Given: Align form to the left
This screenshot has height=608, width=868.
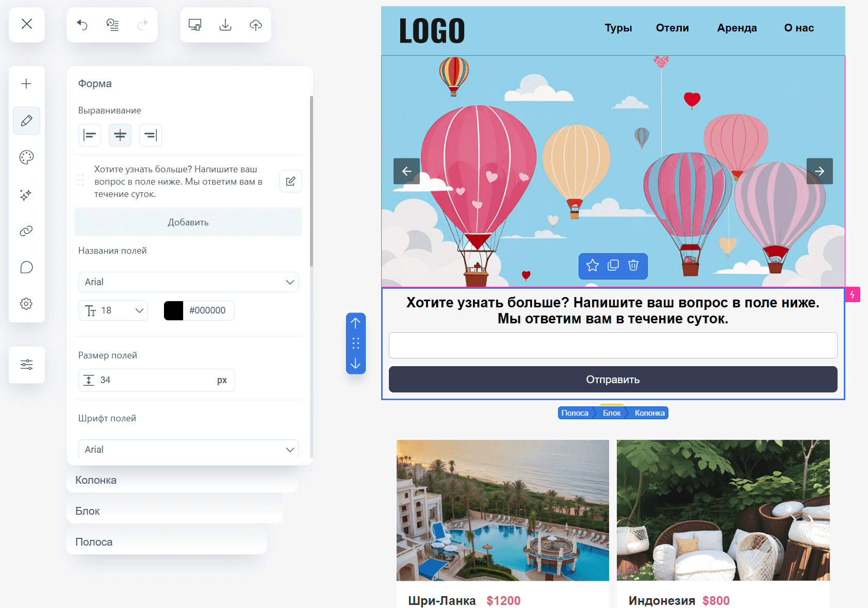Looking at the screenshot, I should coord(90,135).
